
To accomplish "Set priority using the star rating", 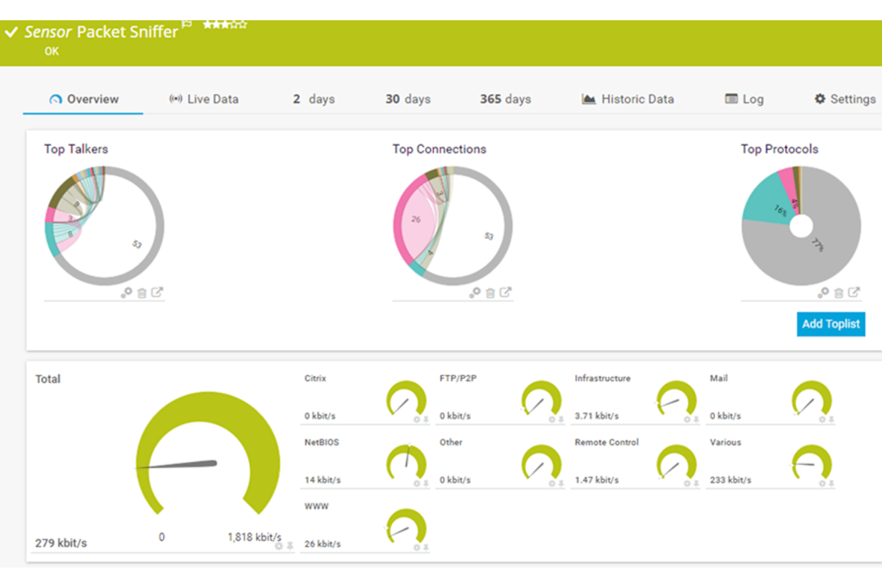I will pos(225,24).
